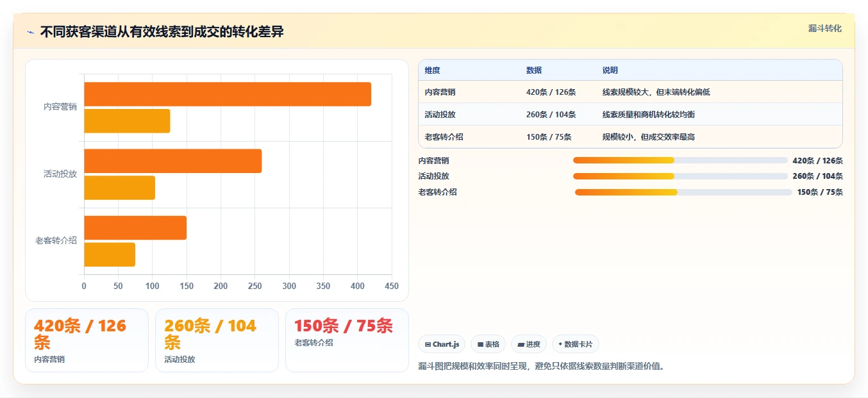Click the 250 x-axis tick label
868x398 pixels.
(255, 286)
